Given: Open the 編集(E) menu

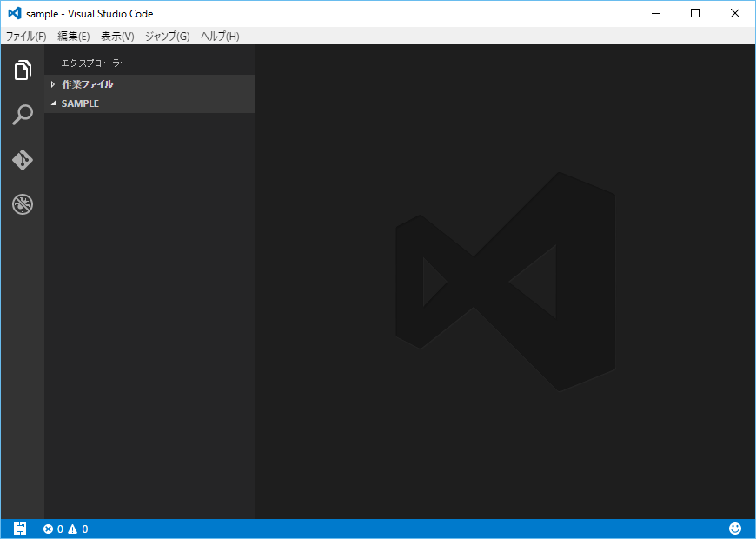Looking at the screenshot, I should pyautogui.click(x=74, y=37).
